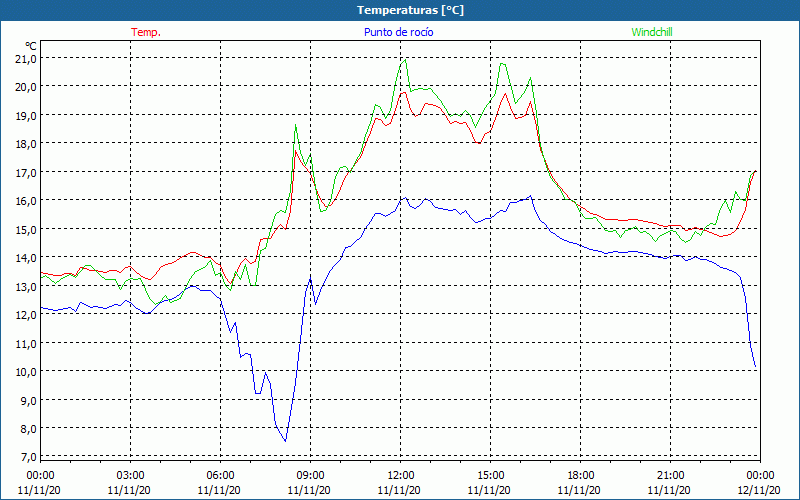The image size is (800, 500).
Task: Click the 11,0 y-axis value
Action: pos(26,343)
